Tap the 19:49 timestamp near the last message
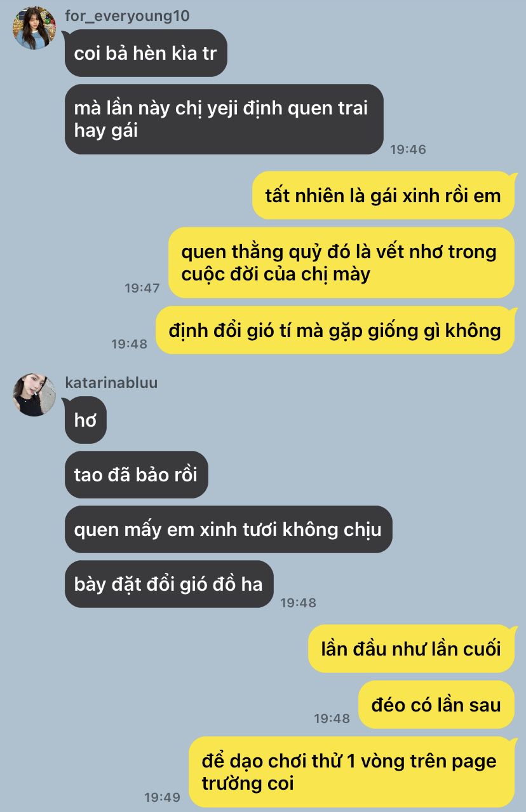The width and height of the screenshot is (526, 812). [x=163, y=797]
